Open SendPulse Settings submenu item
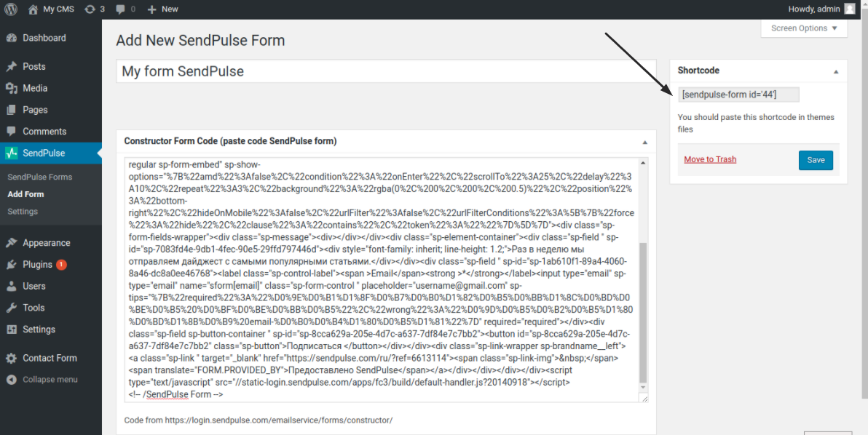 pos(23,211)
